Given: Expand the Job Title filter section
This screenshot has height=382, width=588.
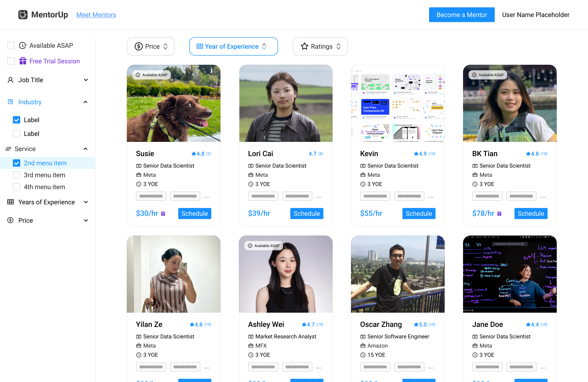Looking at the screenshot, I should tap(86, 80).
